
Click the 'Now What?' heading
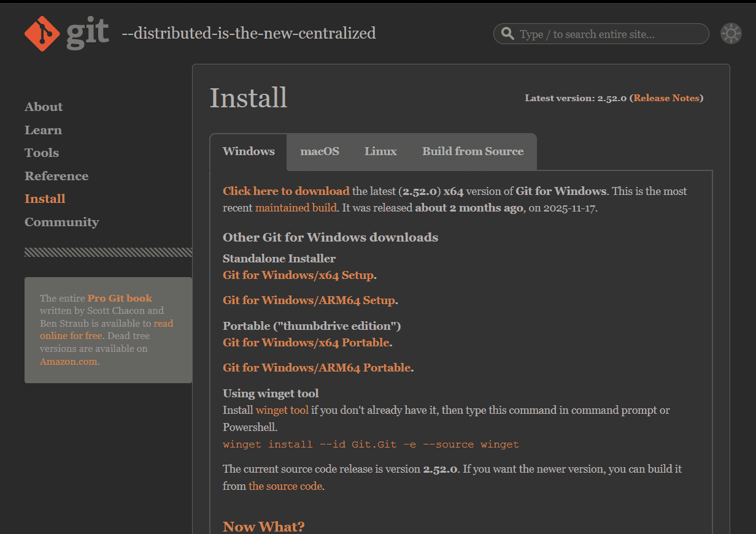pos(263,527)
